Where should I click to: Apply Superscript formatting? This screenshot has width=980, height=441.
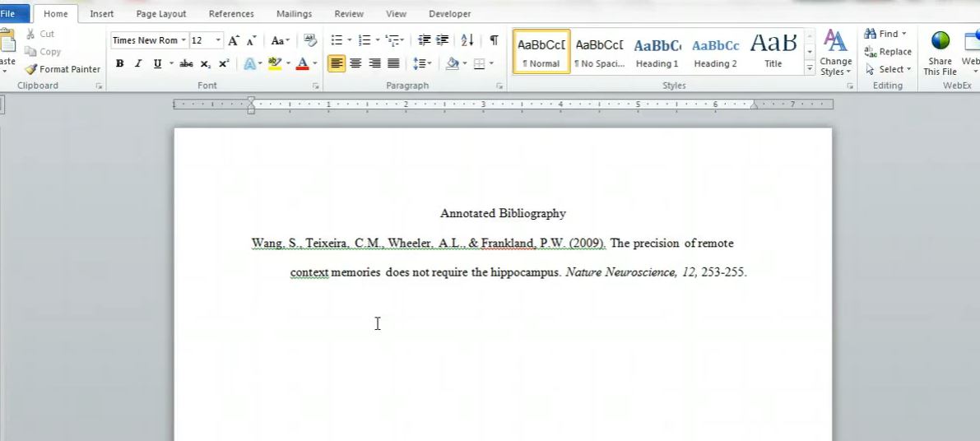pyautogui.click(x=224, y=63)
